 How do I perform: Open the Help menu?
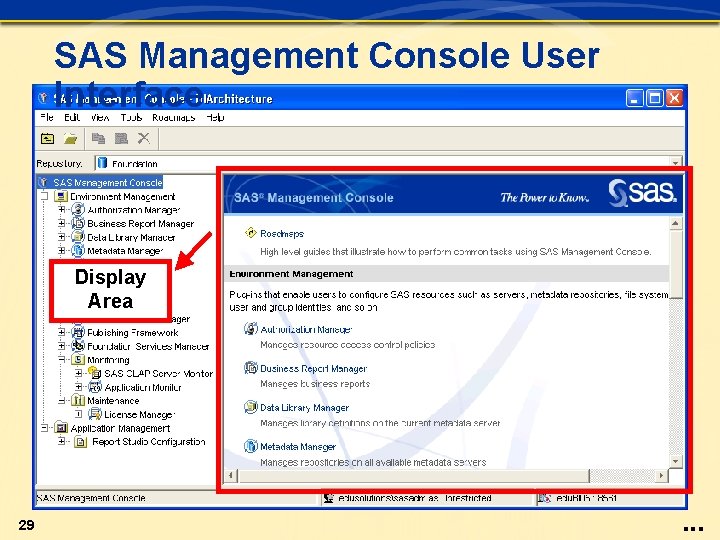click(x=215, y=117)
